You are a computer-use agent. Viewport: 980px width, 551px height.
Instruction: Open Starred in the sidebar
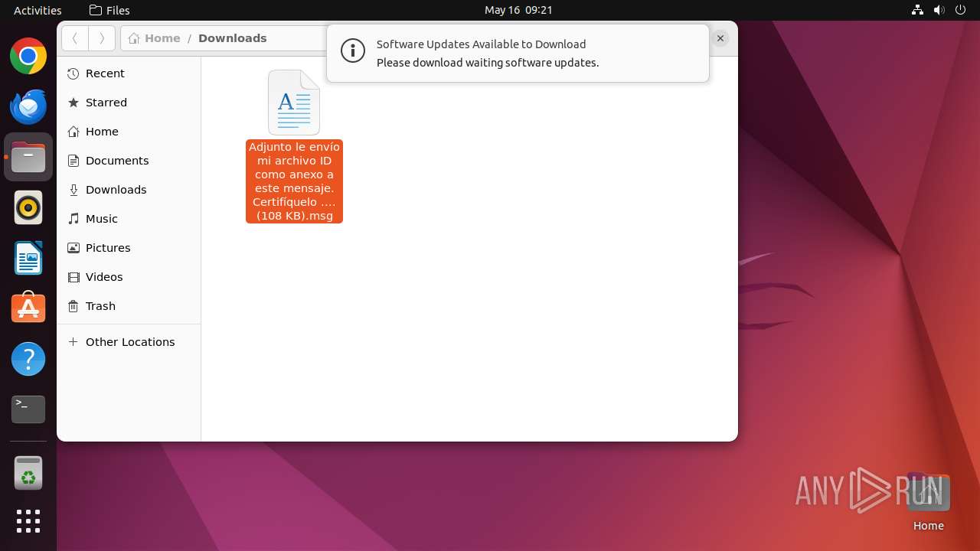(129, 103)
